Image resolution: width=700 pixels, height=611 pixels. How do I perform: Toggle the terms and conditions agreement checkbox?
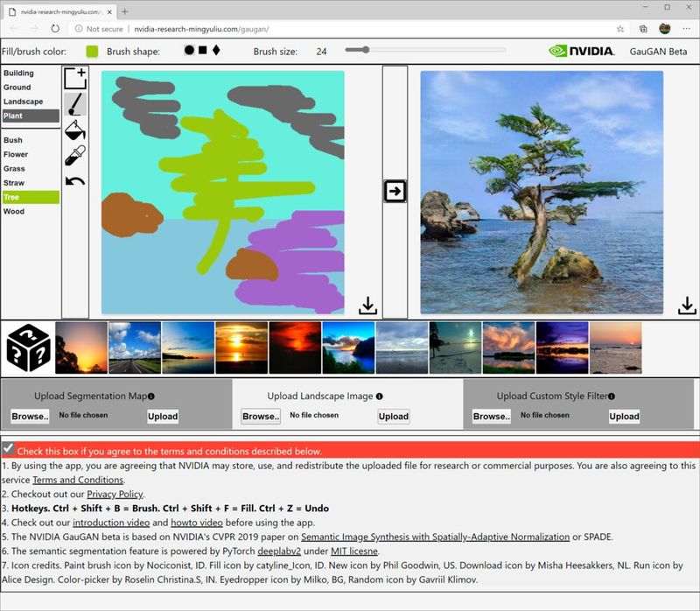coord(8,448)
